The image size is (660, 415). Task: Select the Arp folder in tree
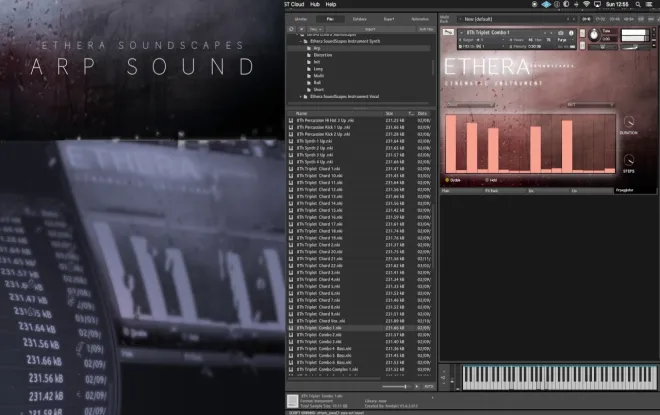tap(317, 48)
